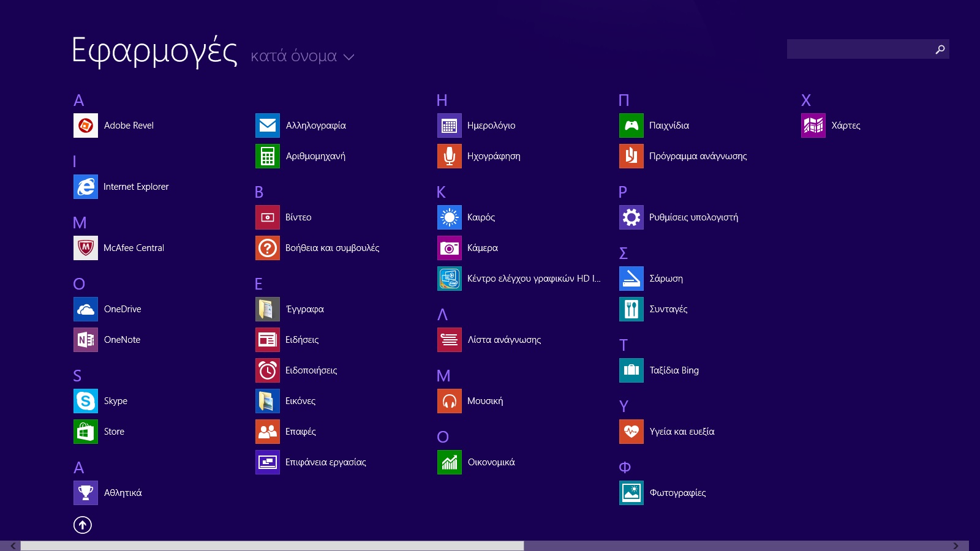Open the Καιρός weather sun icon
Image resolution: width=980 pixels, height=551 pixels.
pos(450,217)
